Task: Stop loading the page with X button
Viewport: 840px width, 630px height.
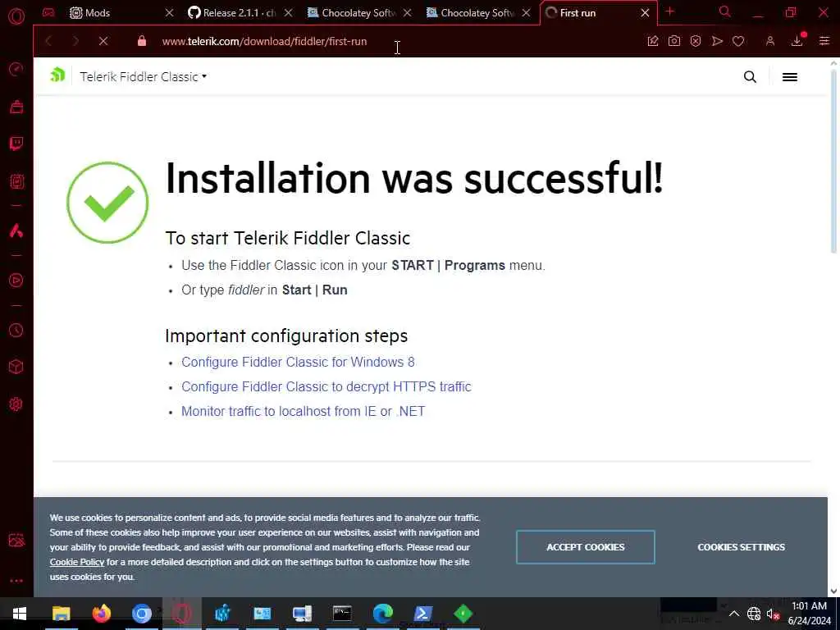Action: (x=103, y=41)
